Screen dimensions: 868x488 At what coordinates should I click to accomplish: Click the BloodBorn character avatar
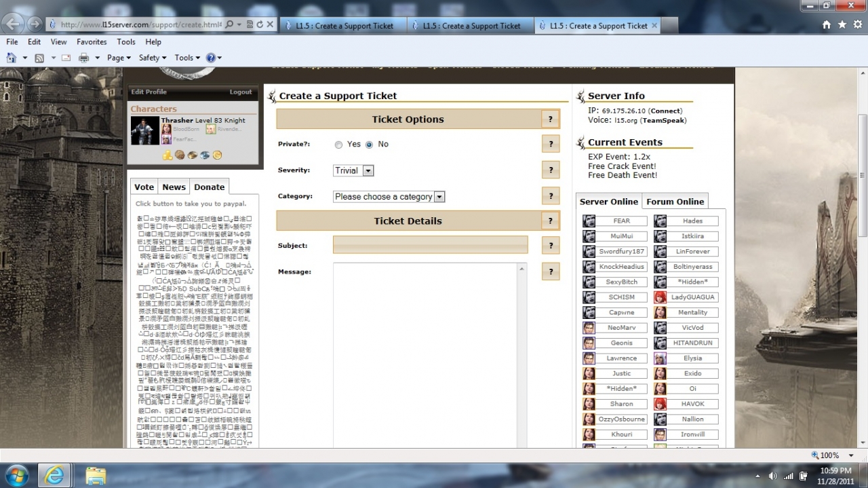click(x=166, y=129)
